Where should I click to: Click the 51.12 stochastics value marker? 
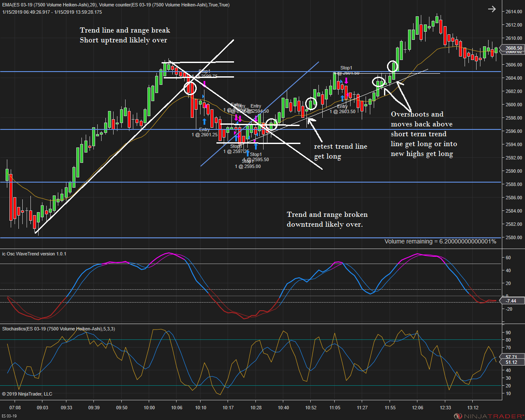[x=512, y=362]
